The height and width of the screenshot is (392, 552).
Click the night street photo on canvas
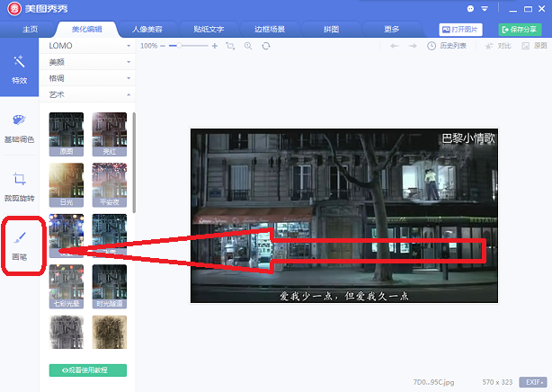pyautogui.click(x=344, y=216)
